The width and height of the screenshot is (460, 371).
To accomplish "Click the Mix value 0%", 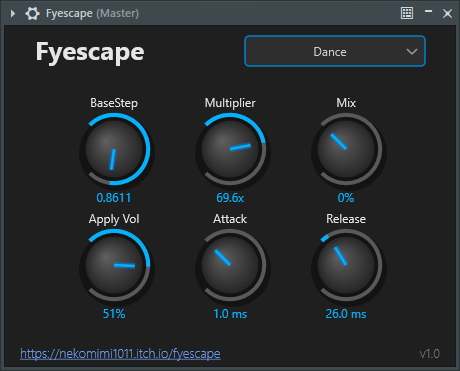I will tap(346, 198).
